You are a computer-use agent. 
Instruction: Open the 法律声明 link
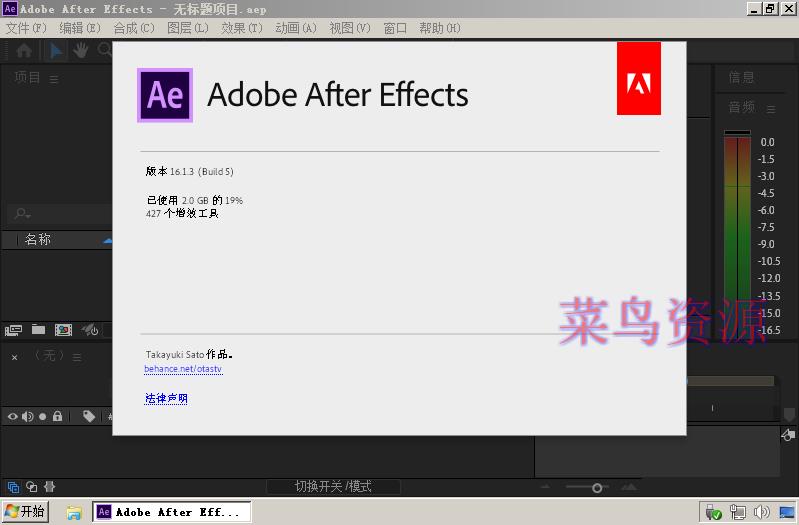click(166, 398)
